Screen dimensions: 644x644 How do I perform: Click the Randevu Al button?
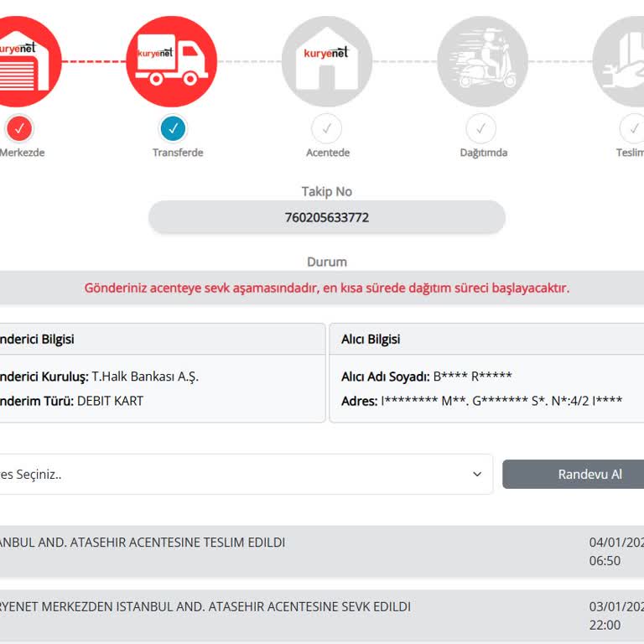coord(574,475)
